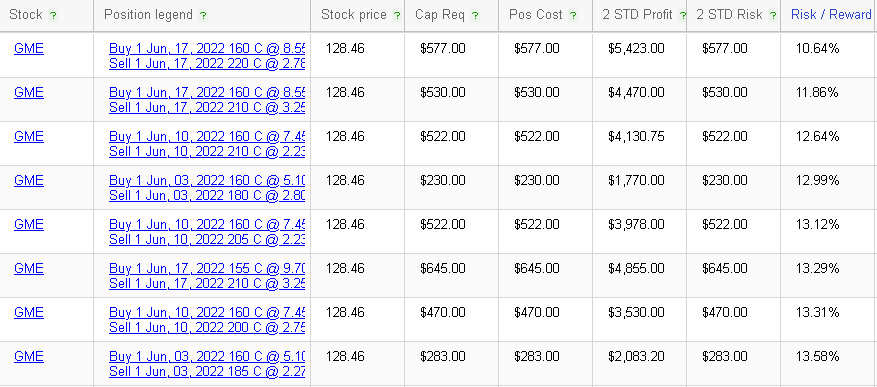877x387 pixels.
Task: Click 2 STD Risk help icon
Action: tap(773, 16)
